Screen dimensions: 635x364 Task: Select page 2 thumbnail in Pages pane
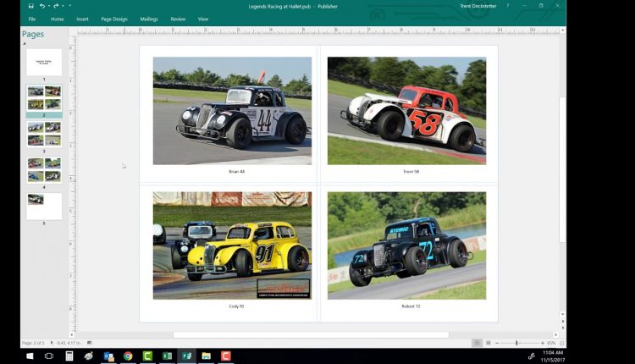pyautogui.click(x=44, y=97)
